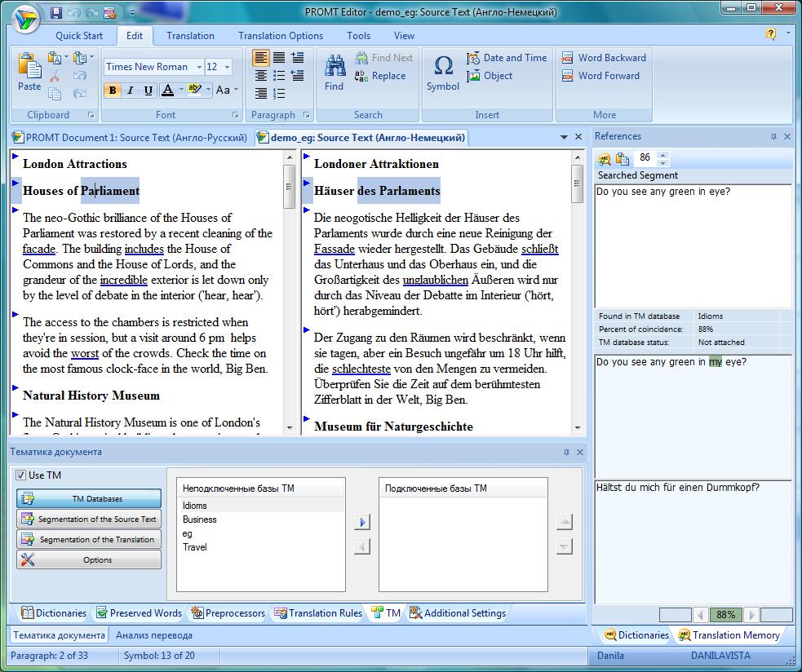Pin the References panel
Viewport: 802px width, 672px height.
click(773, 137)
